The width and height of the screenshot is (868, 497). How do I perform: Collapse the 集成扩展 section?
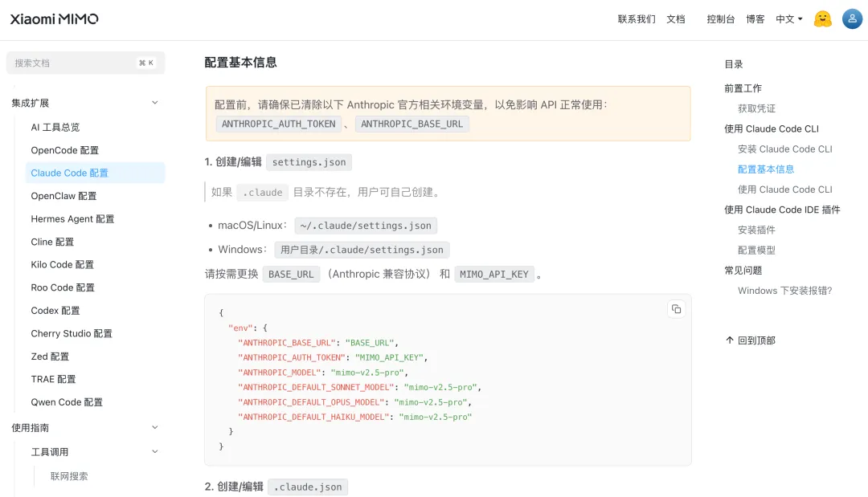pyautogui.click(x=155, y=103)
